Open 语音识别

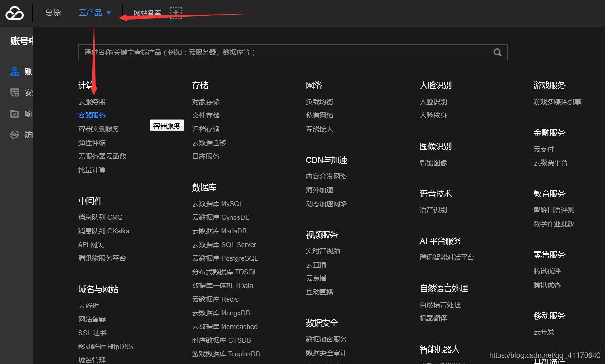pyautogui.click(x=433, y=210)
